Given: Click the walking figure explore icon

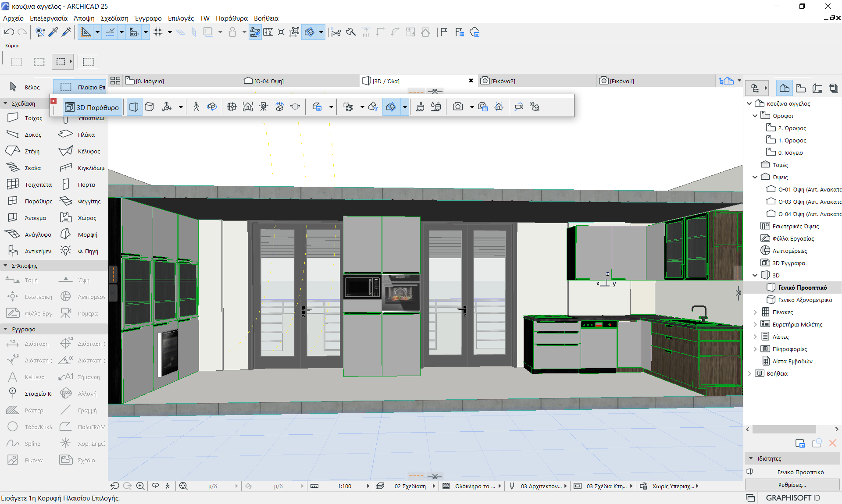Looking at the screenshot, I should click(x=196, y=107).
